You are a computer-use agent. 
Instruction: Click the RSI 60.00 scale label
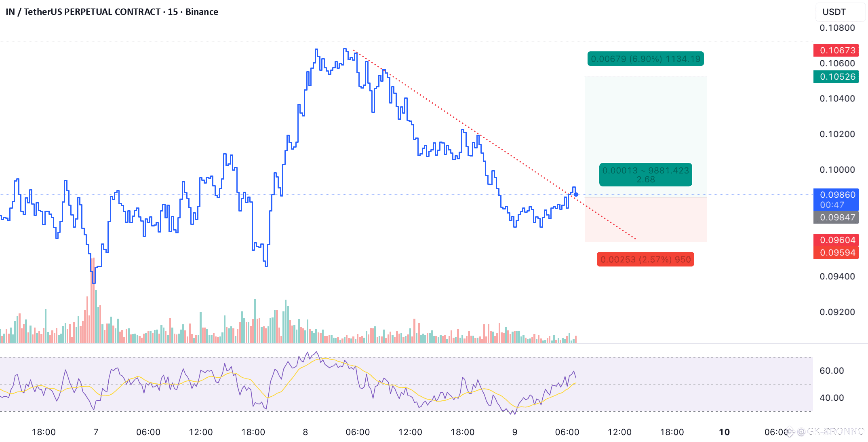point(831,371)
